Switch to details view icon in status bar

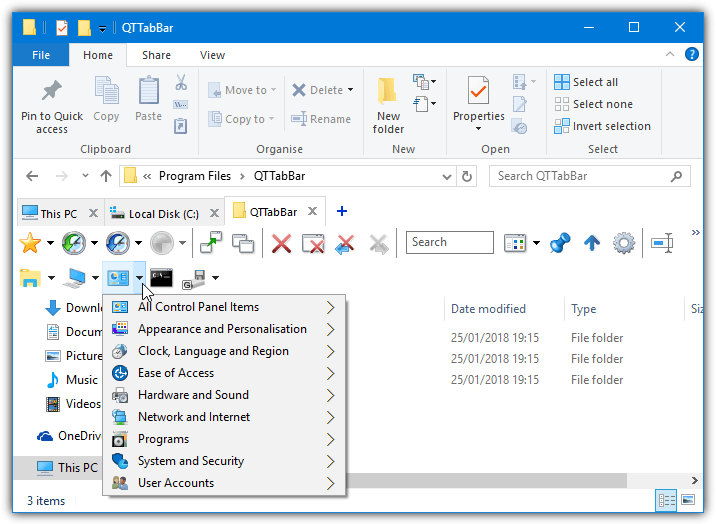coord(666,501)
